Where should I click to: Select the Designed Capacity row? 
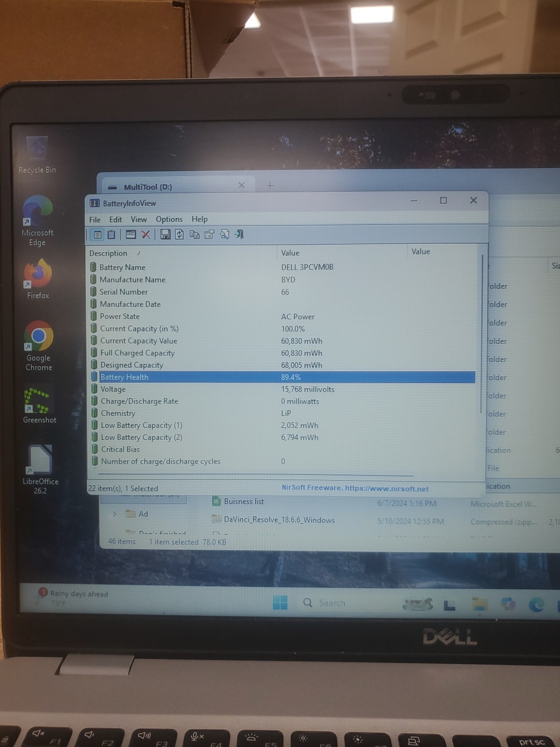coord(283,365)
